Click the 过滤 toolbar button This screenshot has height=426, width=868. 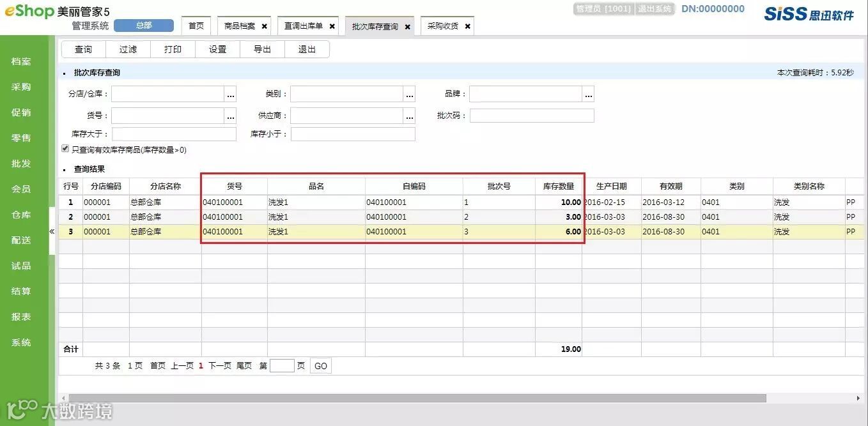tap(128, 49)
